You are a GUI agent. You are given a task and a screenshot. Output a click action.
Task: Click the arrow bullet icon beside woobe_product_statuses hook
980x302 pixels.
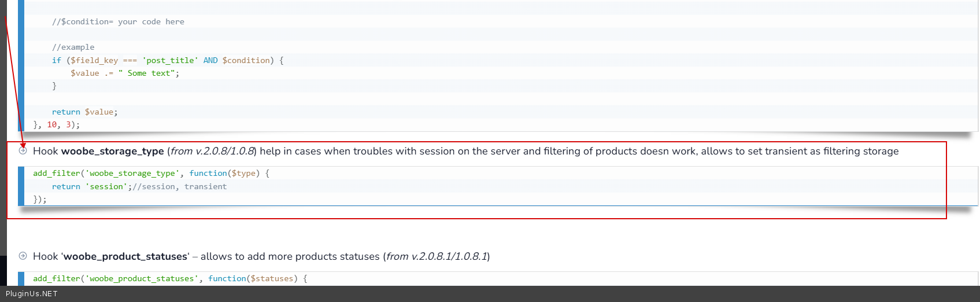(23, 256)
